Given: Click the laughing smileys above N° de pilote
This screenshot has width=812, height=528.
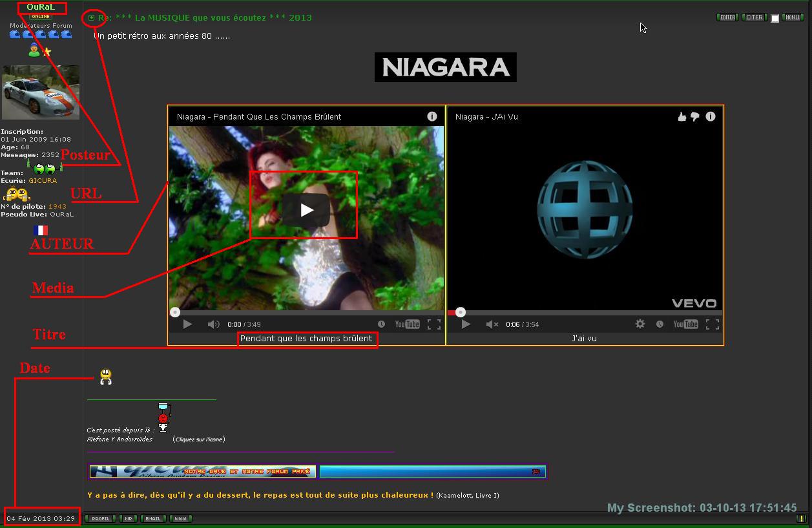Looking at the screenshot, I should pyautogui.click(x=17, y=195).
